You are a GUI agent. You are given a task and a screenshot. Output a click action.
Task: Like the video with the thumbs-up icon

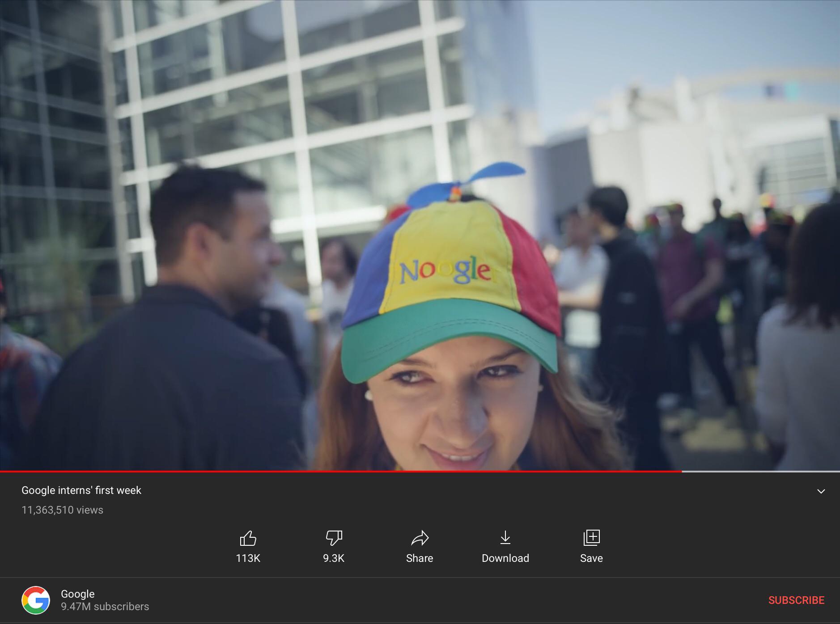(248, 539)
